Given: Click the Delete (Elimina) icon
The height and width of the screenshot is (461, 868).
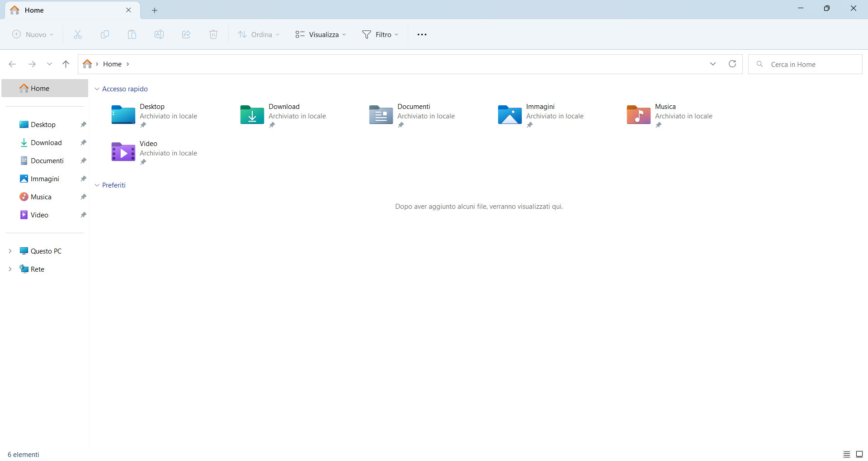Looking at the screenshot, I should (x=213, y=34).
